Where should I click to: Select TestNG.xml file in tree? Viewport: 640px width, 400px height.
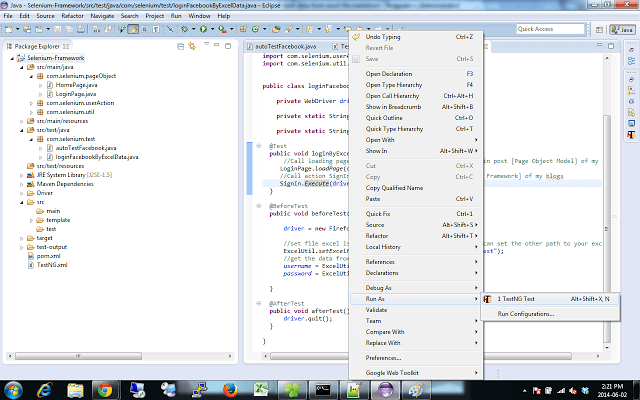coord(52,265)
